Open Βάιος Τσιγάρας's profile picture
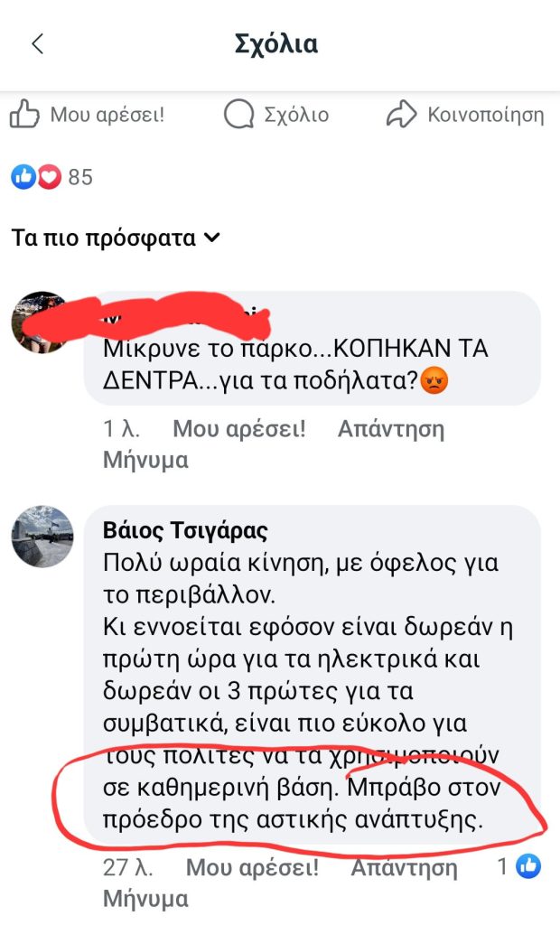 click(x=42, y=537)
